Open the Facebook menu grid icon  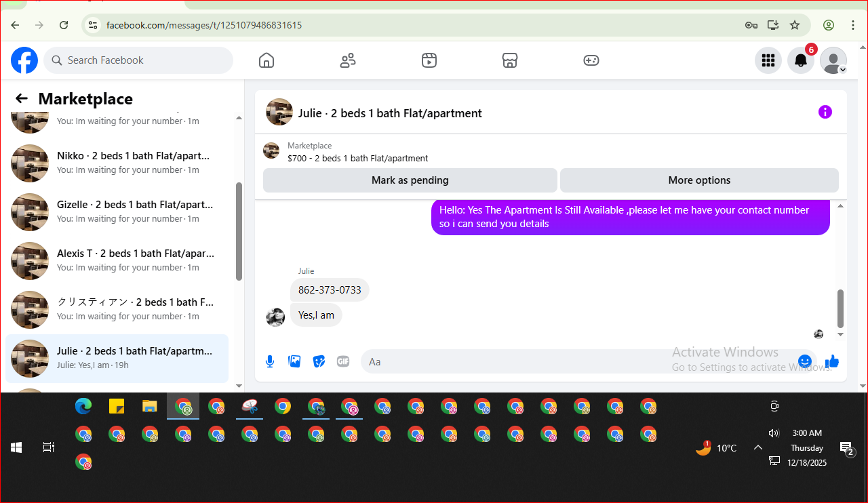pos(768,60)
